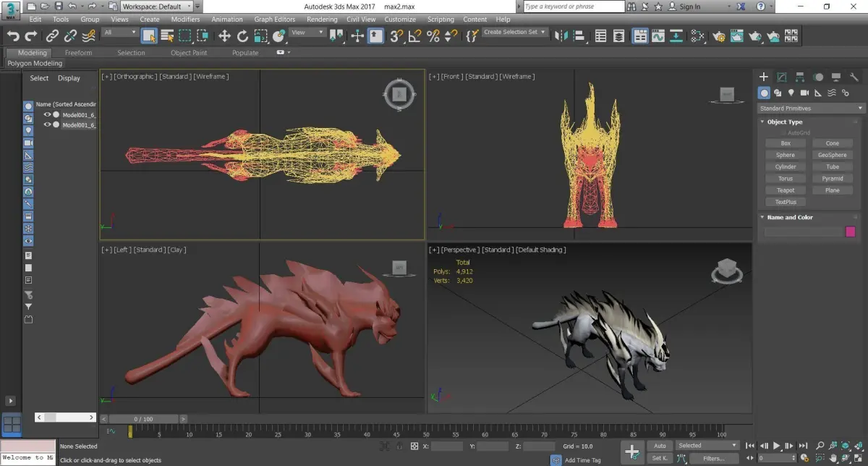Screen dimensions: 868x466
Task: Open the Create Selection Set dropdown
Action: [514, 33]
